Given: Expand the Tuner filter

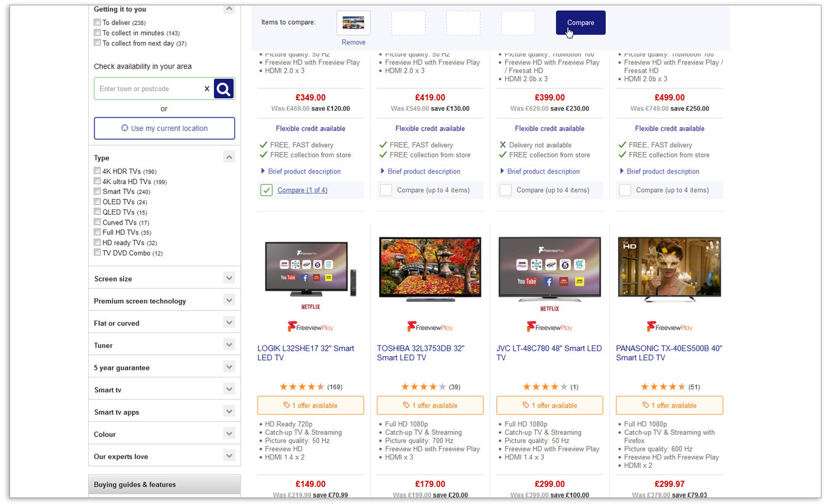Looking at the screenshot, I should point(229,344).
